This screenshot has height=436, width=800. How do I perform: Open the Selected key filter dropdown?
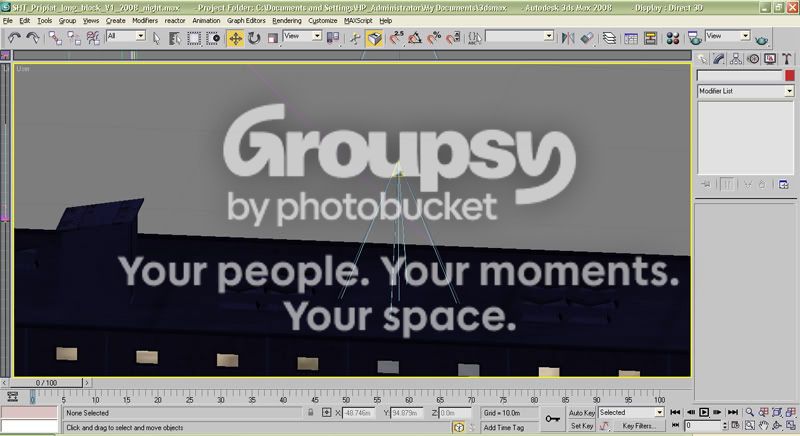coord(631,412)
